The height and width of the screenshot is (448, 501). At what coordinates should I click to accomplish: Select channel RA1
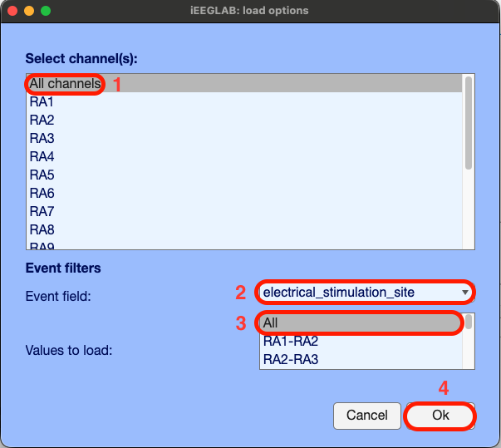coord(244,102)
